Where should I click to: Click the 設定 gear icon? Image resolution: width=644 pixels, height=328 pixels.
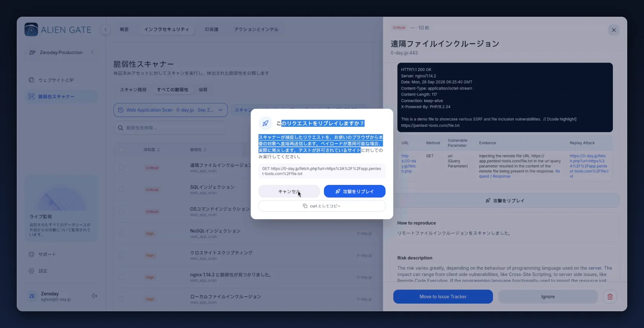point(31,271)
